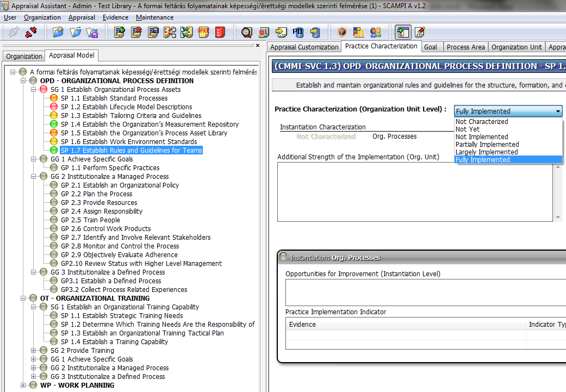Click the save appraisal disk icon
The image size is (566, 392).
tap(153, 32)
